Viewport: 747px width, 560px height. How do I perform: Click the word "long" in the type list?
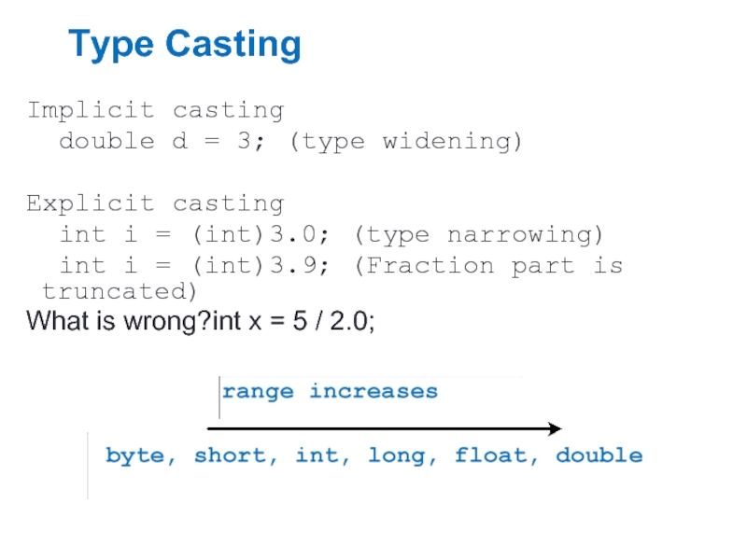pyautogui.click(x=398, y=456)
